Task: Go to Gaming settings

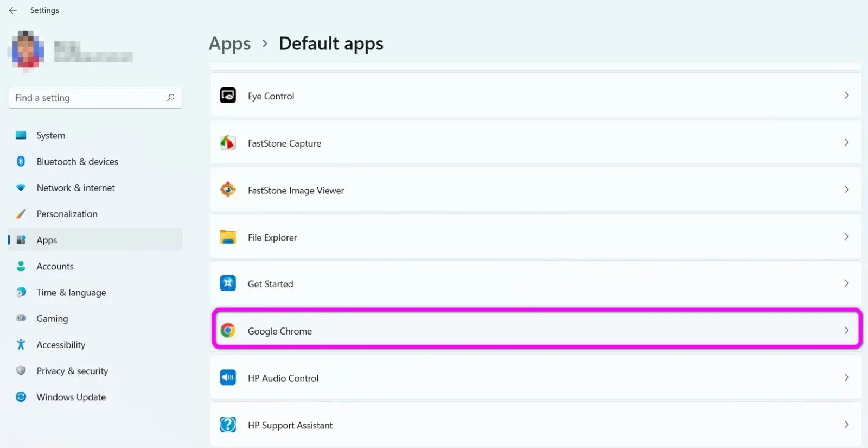Action: [95, 318]
